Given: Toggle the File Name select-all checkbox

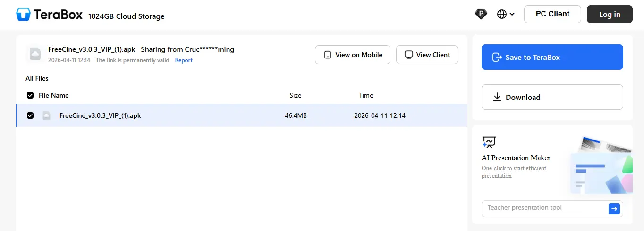Looking at the screenshot, I should tap(30, 95).
